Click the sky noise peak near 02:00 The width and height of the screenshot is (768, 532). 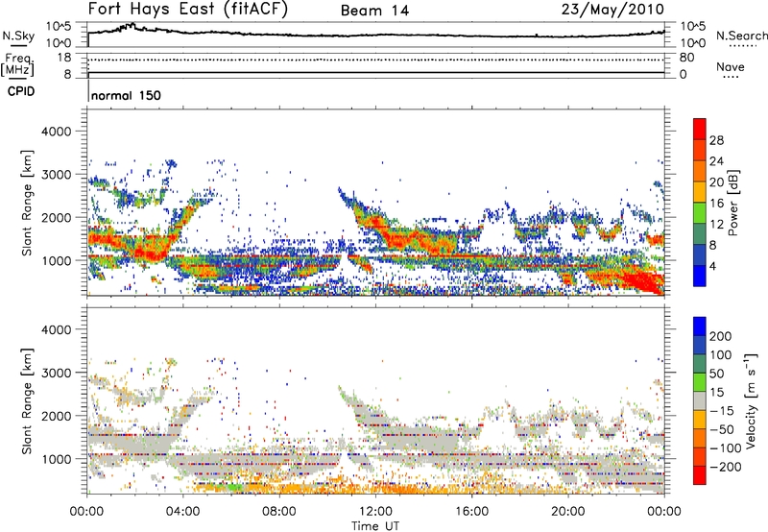pos(132,25)
